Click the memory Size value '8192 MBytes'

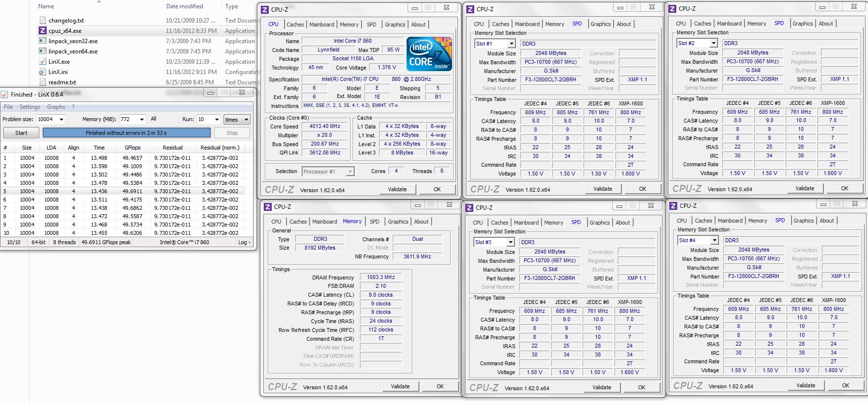(x=320, y=248)
